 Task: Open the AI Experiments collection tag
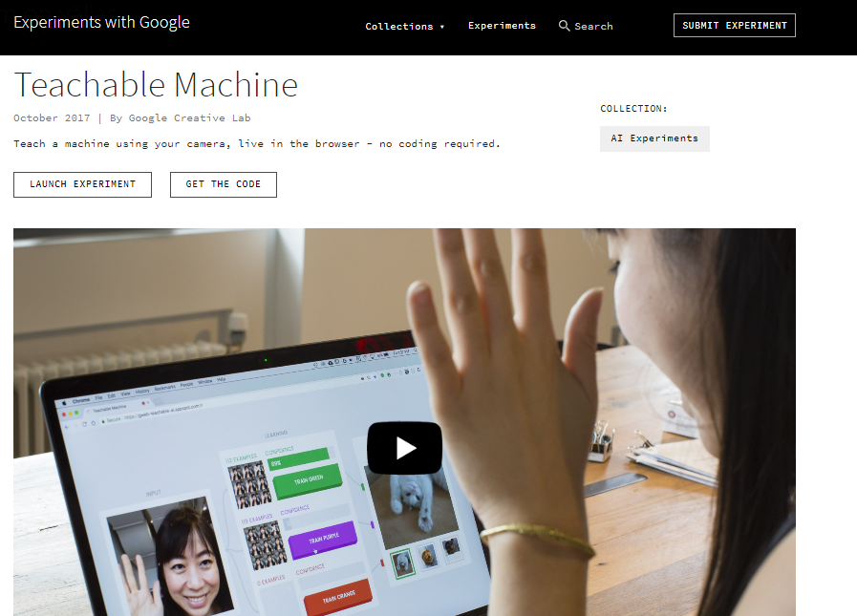(x=654, y=138)
